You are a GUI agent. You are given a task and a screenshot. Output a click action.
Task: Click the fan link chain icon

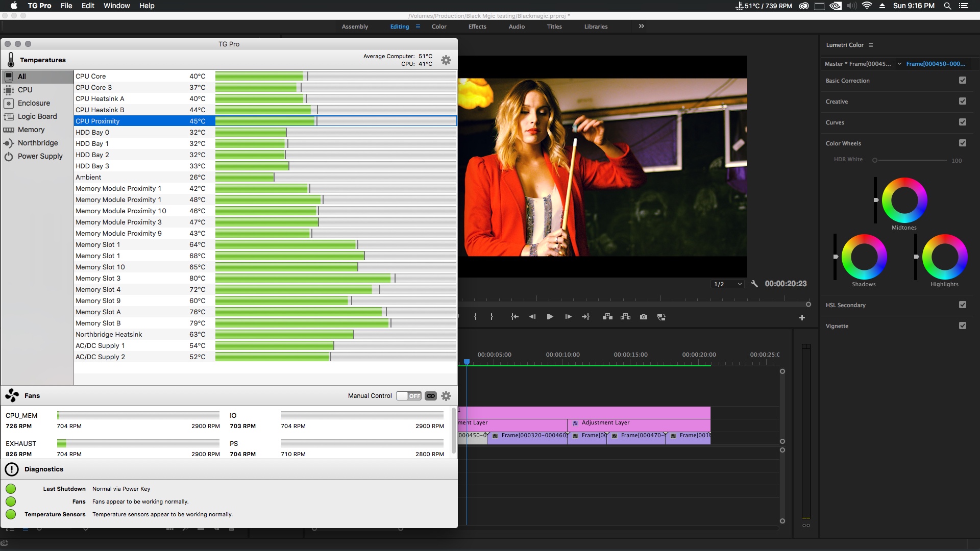tap(430, 396)
